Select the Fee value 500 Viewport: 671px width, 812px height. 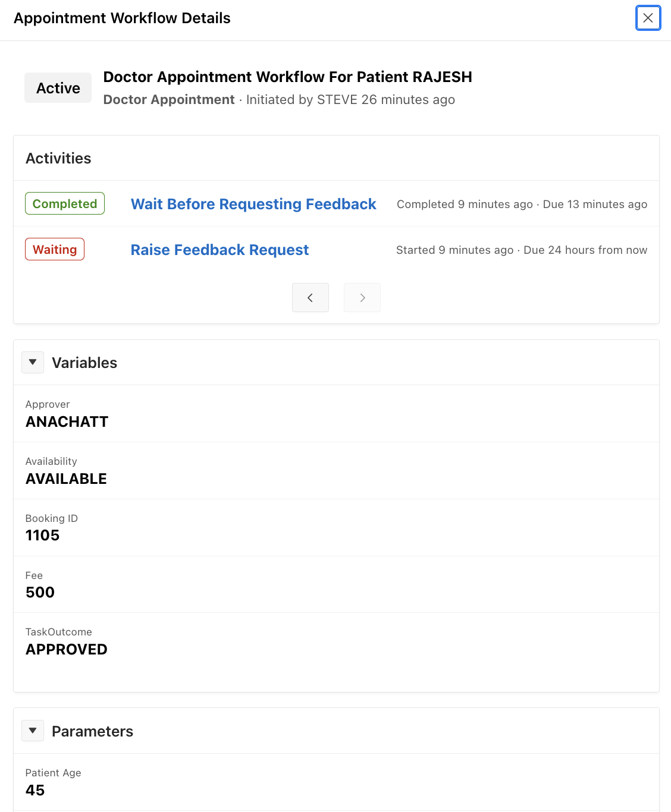pos(40,592)
